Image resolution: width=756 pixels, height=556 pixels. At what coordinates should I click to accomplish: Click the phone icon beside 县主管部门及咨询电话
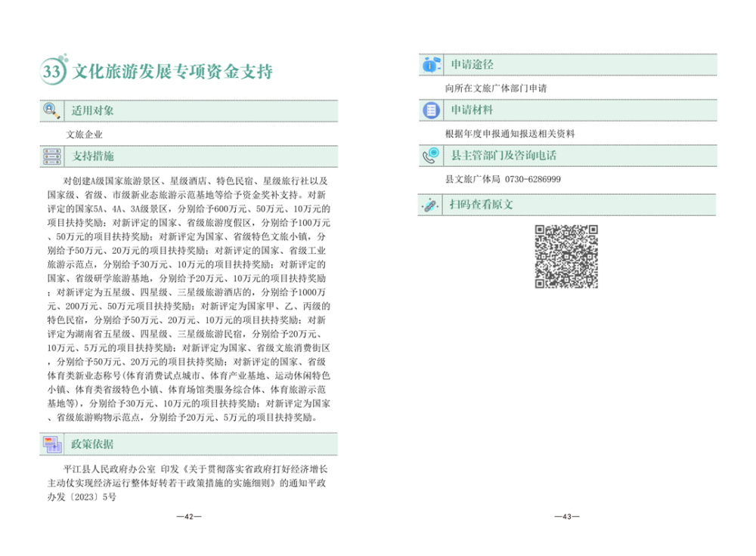(431, 156)
